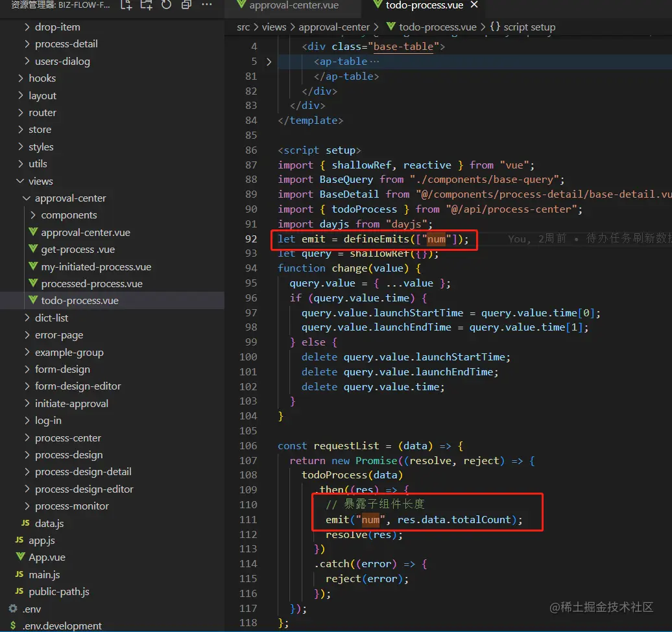Expand the form-design folder
The height and width of the screenshot is (632, 672).
62,369
